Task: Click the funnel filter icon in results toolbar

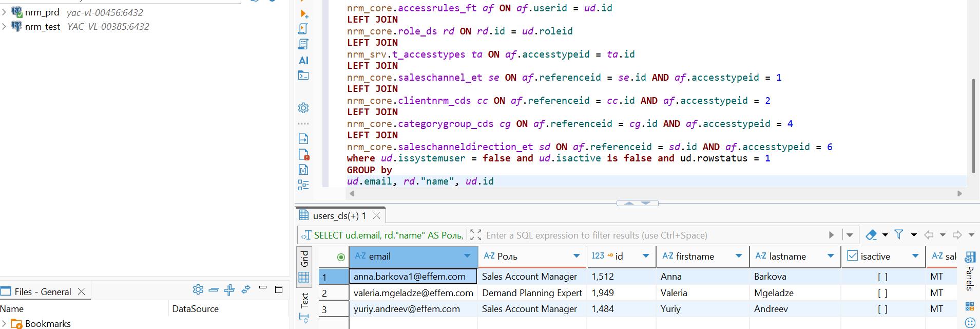Action: click(x=899, y=234)
